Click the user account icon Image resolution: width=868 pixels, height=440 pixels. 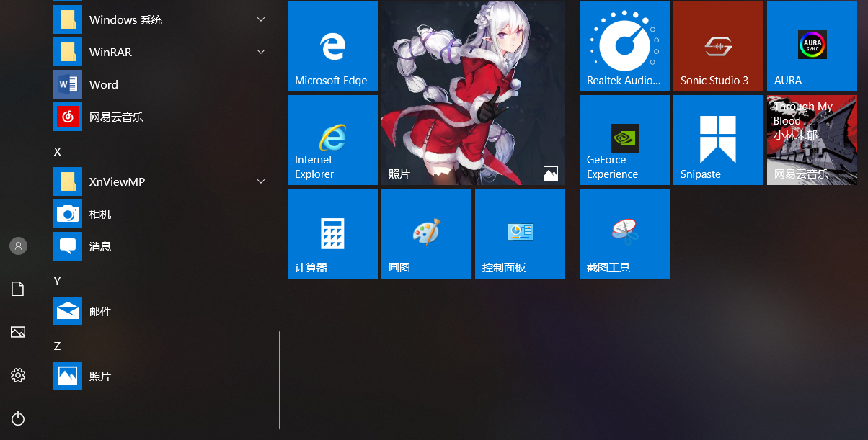(x=18, y=246)
